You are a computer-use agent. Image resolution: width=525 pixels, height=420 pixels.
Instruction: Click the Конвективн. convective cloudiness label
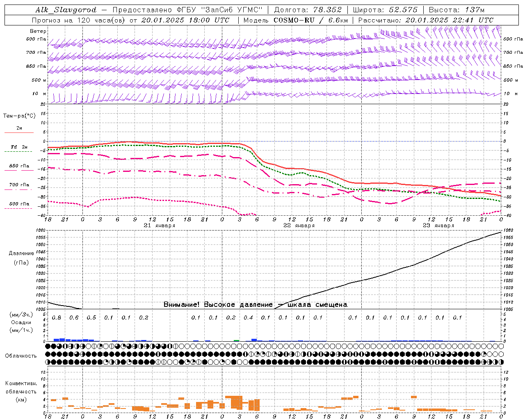click(x=21, y=383)
